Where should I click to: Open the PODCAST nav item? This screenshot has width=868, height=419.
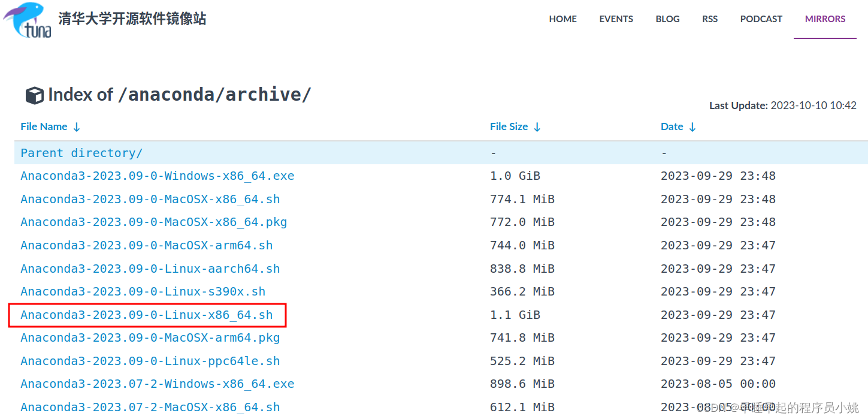point(761,19)
